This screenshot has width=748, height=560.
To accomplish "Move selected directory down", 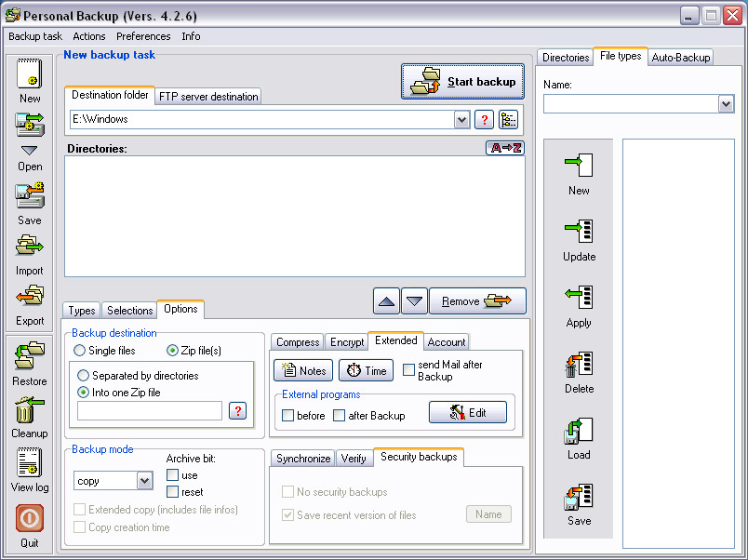I will [x=414, y=301].
